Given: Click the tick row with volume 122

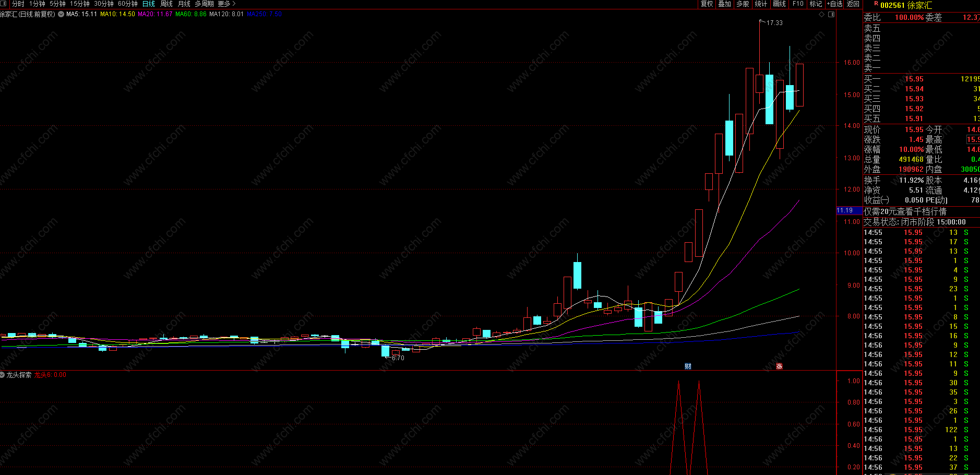Looking at the screenshot, I should tap(922, 430).
